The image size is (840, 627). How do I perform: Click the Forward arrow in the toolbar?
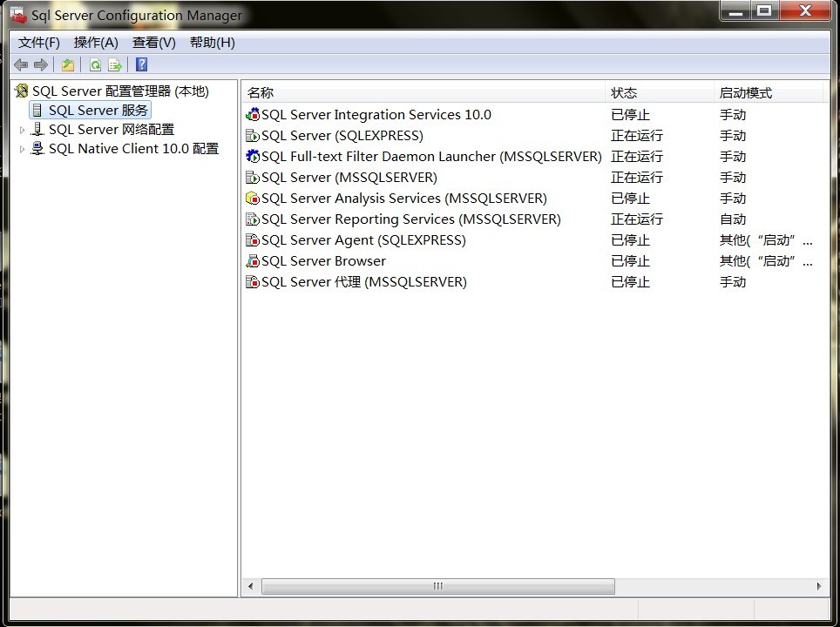[x=40, y=64]
